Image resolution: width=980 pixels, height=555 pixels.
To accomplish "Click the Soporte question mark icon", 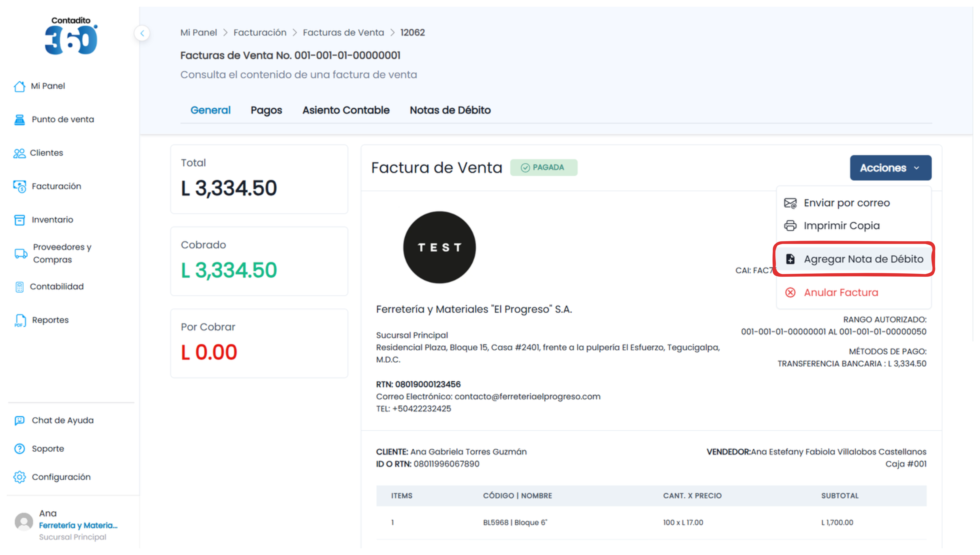I will [19, 449].
